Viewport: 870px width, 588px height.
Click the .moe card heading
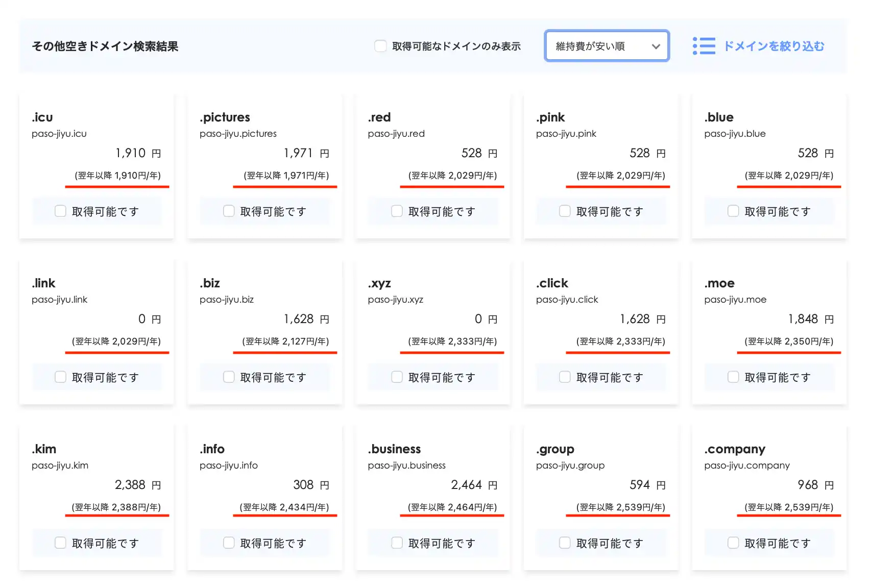click(x=719, y=283)
